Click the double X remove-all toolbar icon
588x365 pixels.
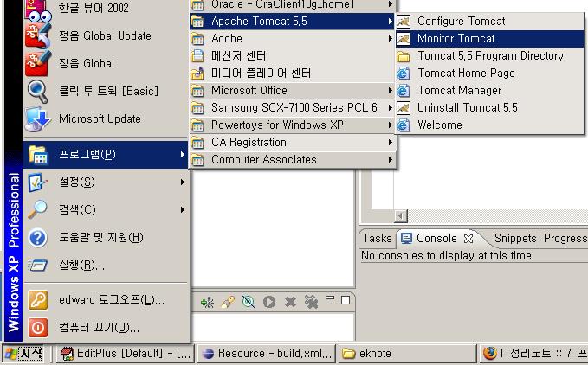coord(311,302)
